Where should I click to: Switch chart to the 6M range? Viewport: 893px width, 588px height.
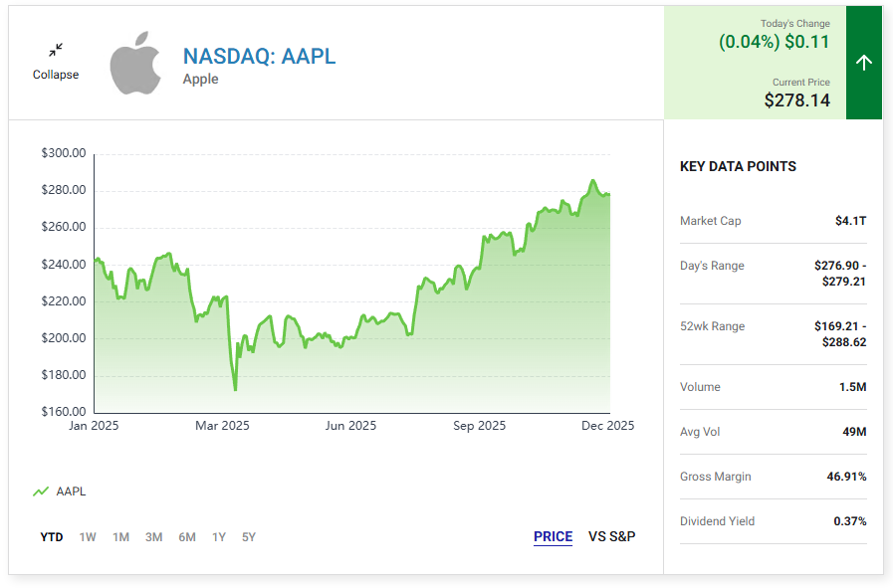click(x=187, y=537)
